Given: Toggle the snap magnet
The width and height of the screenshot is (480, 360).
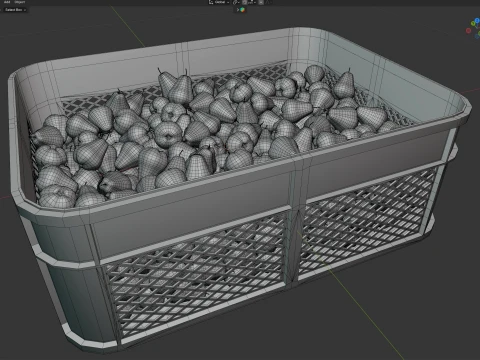Looking at the screenshot, I should pos(244,2).
